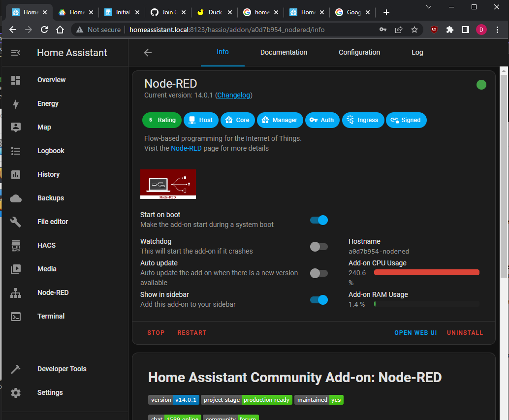This screenshot has height=420, width=509.
Task: Open the Terminal console icon
Action: 16,317
